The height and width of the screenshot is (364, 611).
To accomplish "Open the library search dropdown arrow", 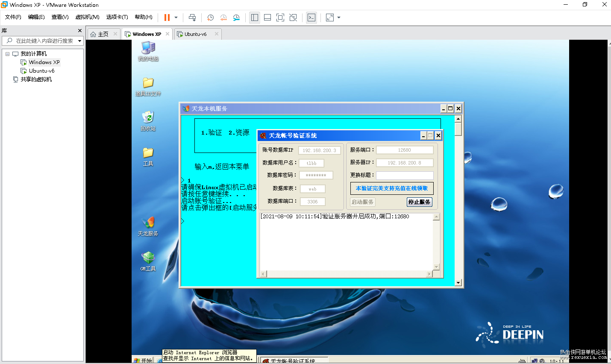I will (80, 41).
